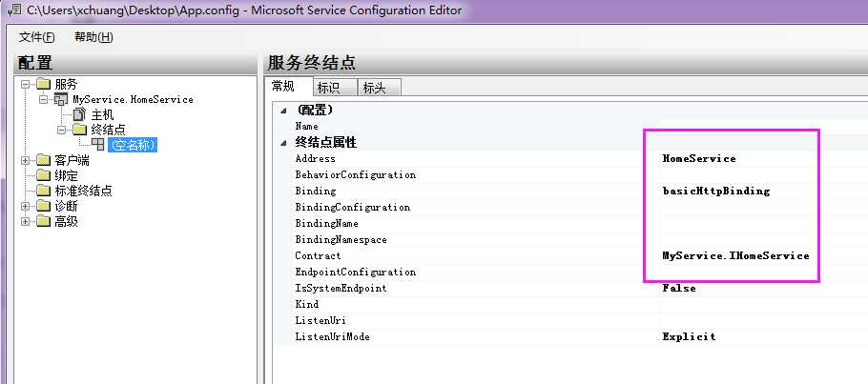Image resolution: width=868 pixels, height=384 pixels.
Task: Click the 标准终结点 folder icon
Action: tap(43, 191)
